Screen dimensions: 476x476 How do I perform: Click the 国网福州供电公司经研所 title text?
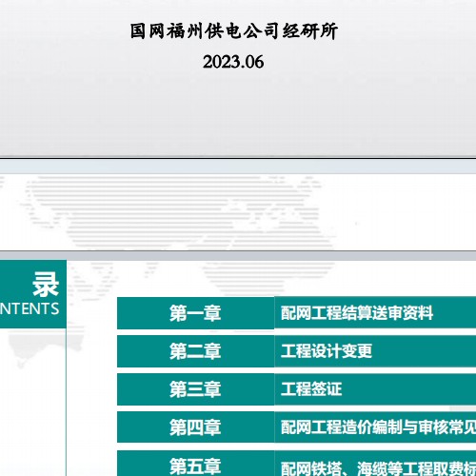tap(234, 31)
